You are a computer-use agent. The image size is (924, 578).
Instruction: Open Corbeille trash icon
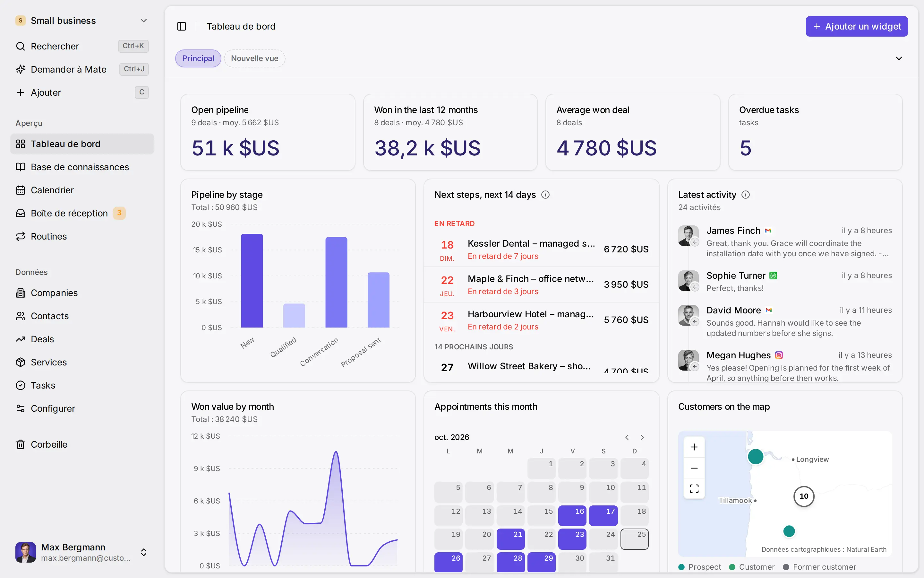pos(21,445)
